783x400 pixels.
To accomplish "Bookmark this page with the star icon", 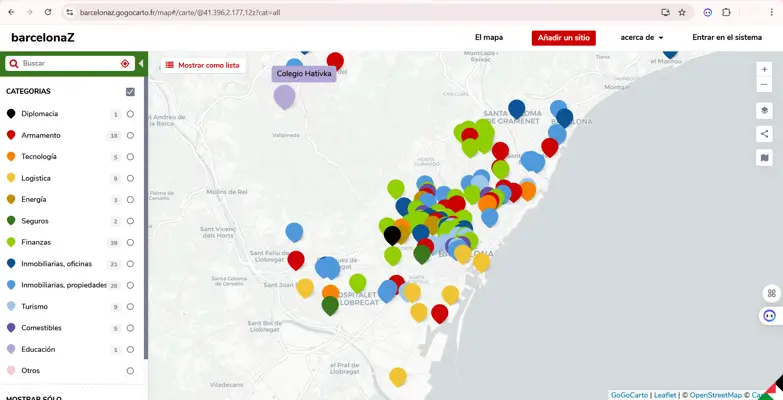I will pos(682,12).
